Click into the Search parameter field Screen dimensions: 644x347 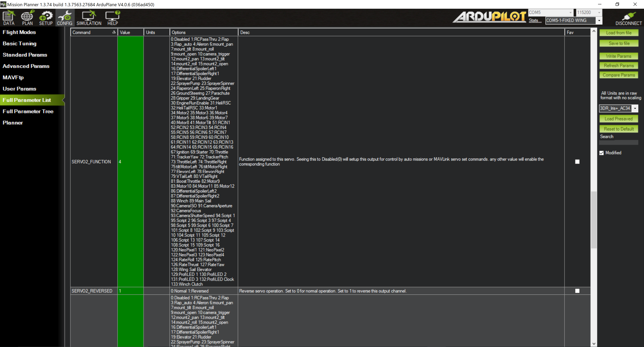[619, 142]
